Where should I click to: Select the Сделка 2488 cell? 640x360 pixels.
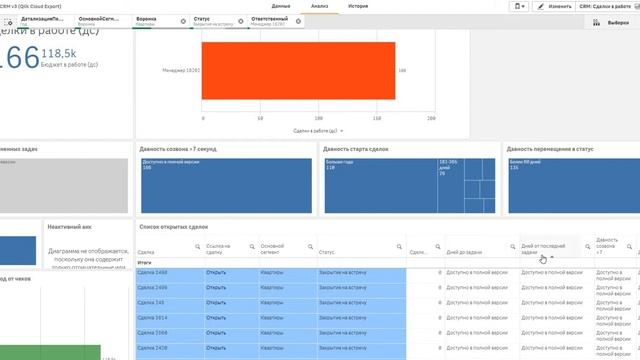170,276
